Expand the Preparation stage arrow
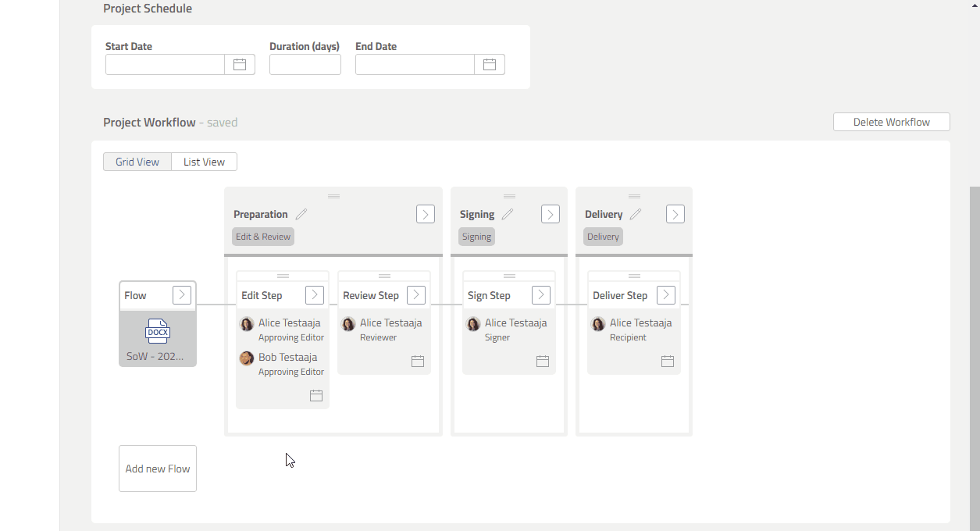 [426, 214]
